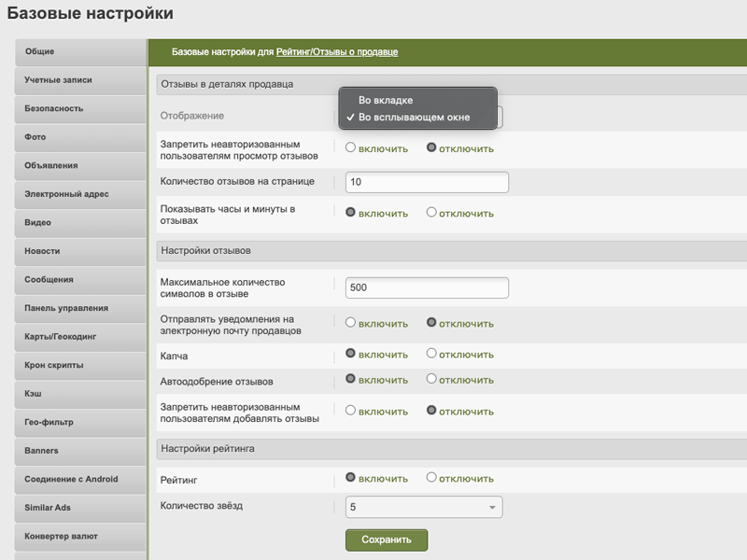
Task: Focus the maximum symbols input field
Action: 426,287
